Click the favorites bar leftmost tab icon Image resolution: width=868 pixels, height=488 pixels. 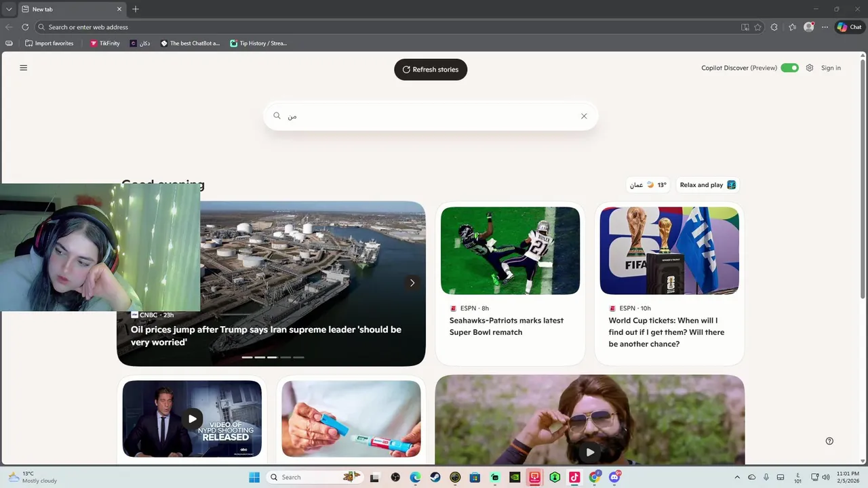tap(9, 43)
